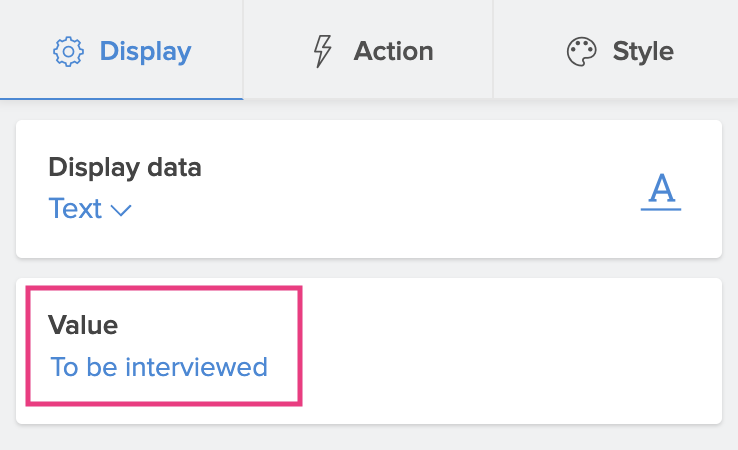Open text formatting with underlined A icon

pyautogui.click(x=660, y=190)
